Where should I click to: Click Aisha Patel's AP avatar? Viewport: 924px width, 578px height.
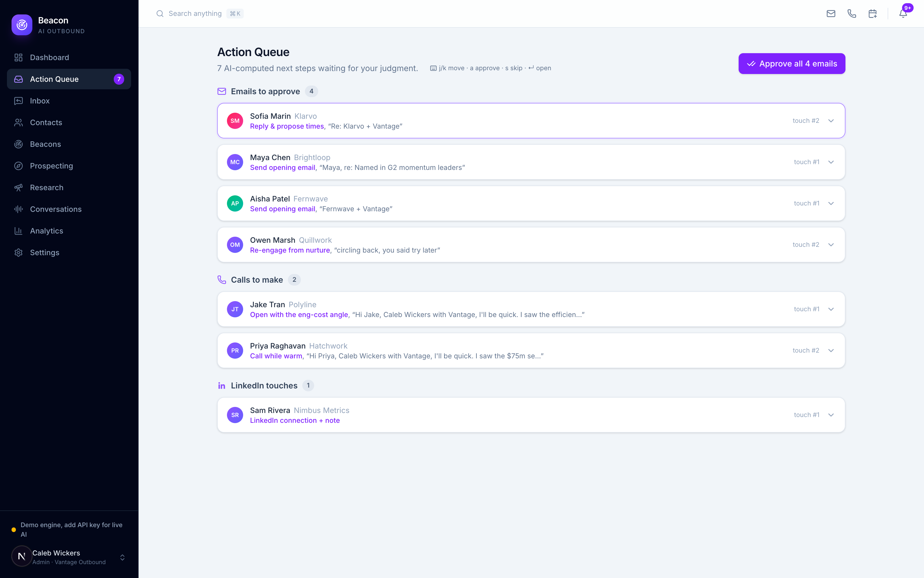(235, 203)
